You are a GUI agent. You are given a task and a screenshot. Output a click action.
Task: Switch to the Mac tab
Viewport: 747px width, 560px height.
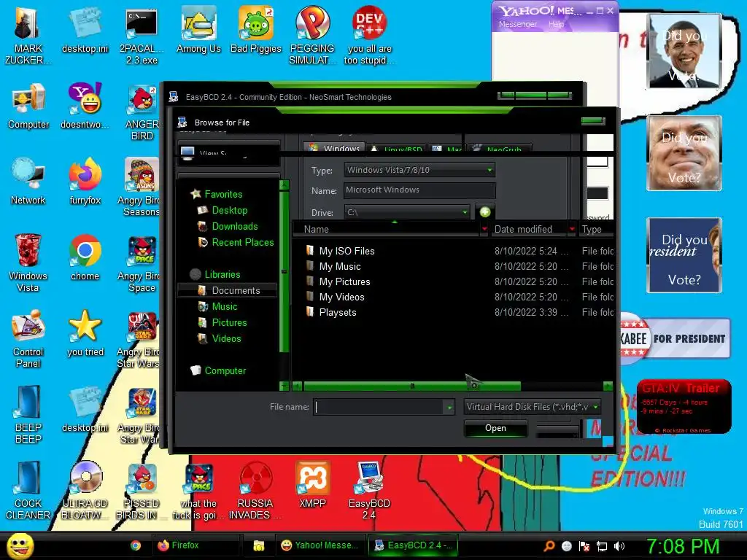click(447, 149)
